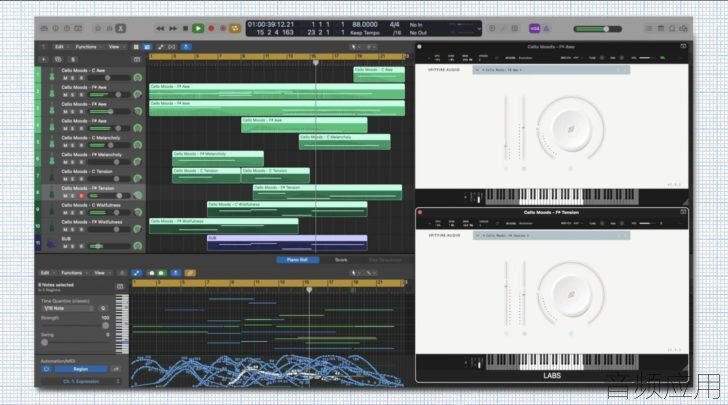This screenshot has height=405, width=728.
Task: Click the Quantize Q button
Action: [x=103, y=308]
